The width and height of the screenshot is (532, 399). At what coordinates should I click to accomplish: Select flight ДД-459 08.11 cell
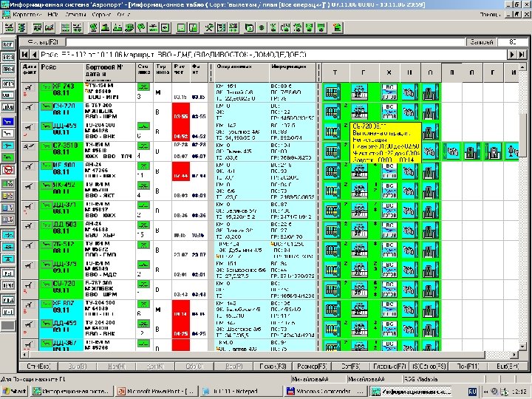tap(61, 132)
